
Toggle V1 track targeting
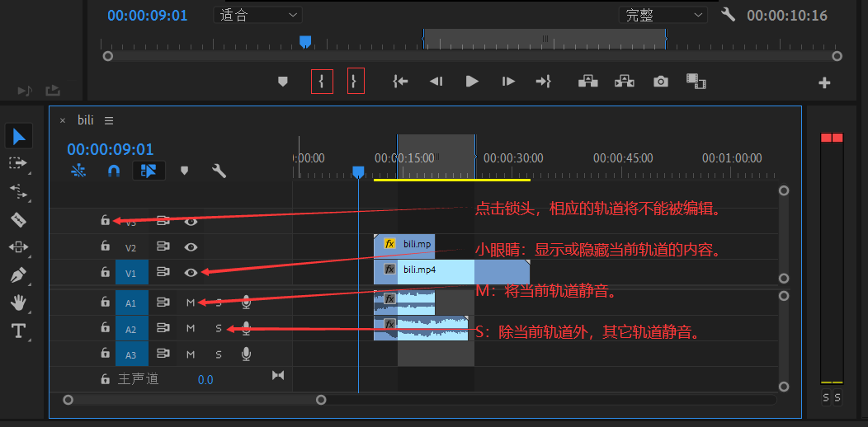(132, 272)
